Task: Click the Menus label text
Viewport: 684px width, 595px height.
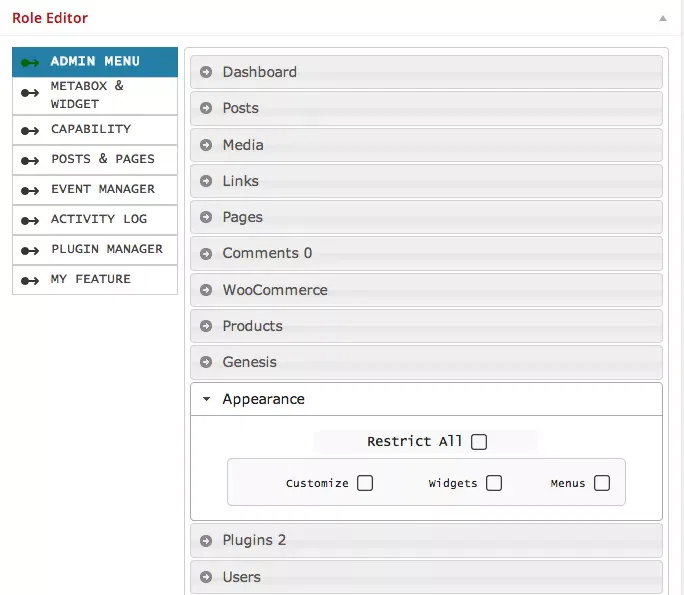Action: 568,483
